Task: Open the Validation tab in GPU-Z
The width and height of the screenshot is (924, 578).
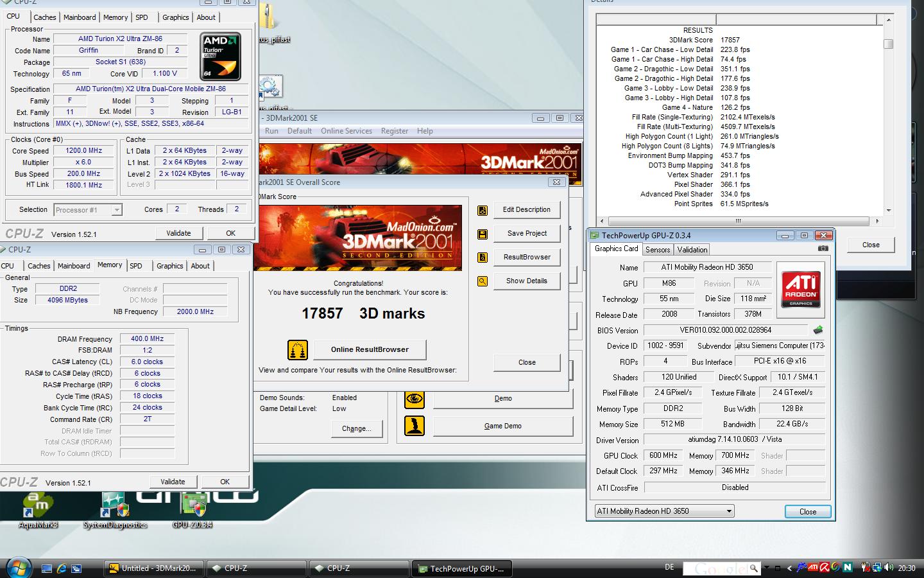Action: click(x=692, y=250)
